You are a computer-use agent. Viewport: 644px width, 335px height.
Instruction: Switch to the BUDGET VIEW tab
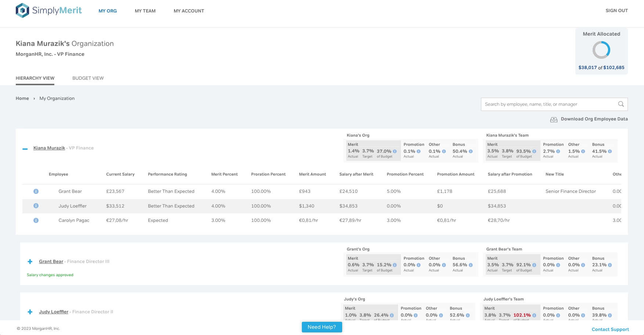(x=88, y=78)
